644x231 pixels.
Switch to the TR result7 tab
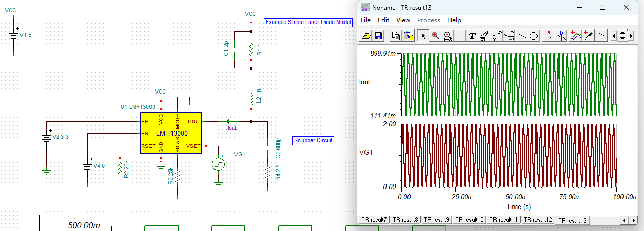[374, 220]
